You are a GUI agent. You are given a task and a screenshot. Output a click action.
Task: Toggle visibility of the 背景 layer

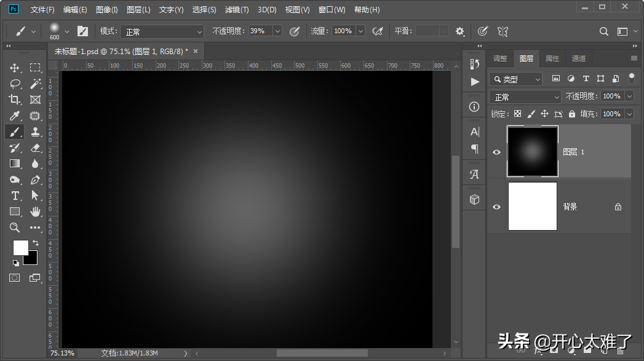(x=497, y=207)
